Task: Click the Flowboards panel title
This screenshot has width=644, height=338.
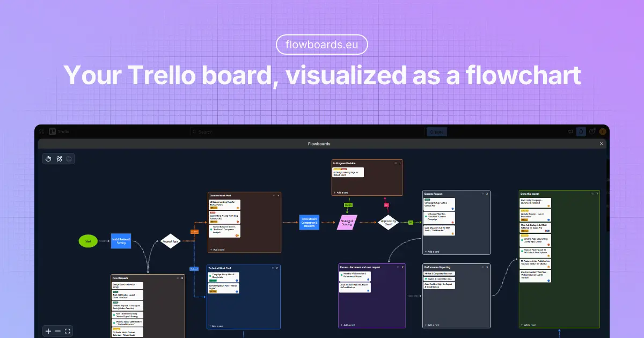Action: [319, 144]
